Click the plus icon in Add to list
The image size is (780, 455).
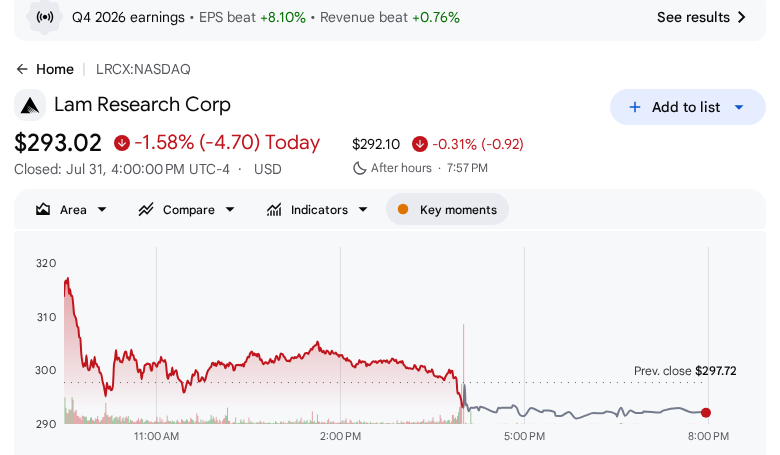tap(635, 107)
